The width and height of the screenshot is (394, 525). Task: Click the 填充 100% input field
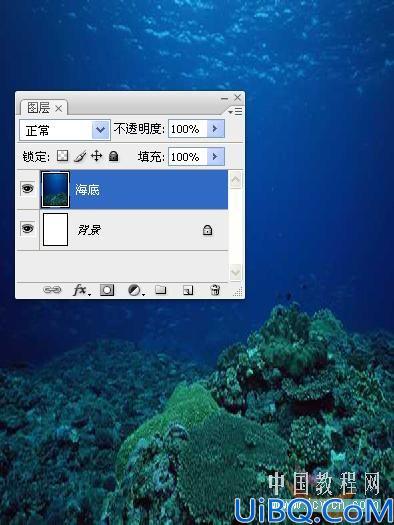pos(187,156)
